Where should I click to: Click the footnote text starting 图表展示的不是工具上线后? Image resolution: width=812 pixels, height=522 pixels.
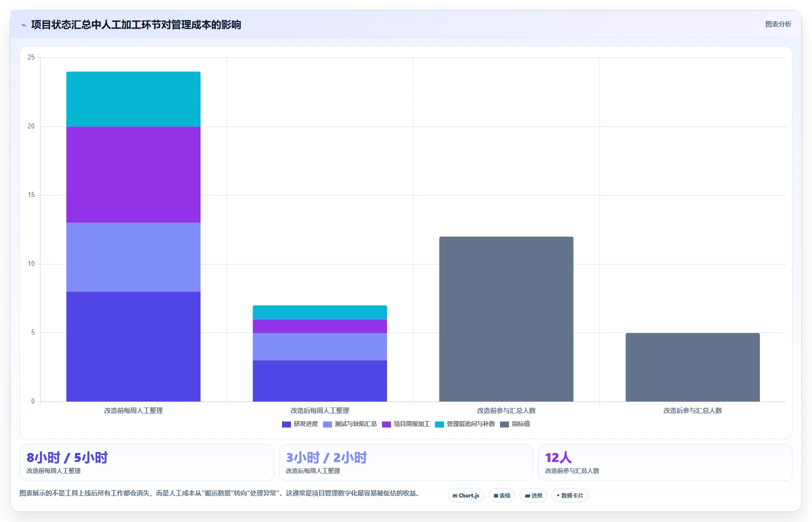[219, 493]
